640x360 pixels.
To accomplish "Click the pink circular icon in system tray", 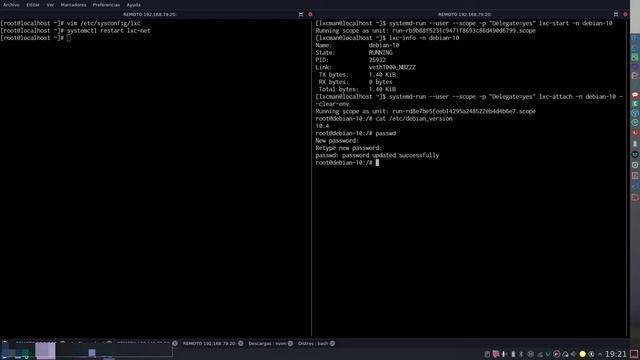I will click(x=557, y=354).
